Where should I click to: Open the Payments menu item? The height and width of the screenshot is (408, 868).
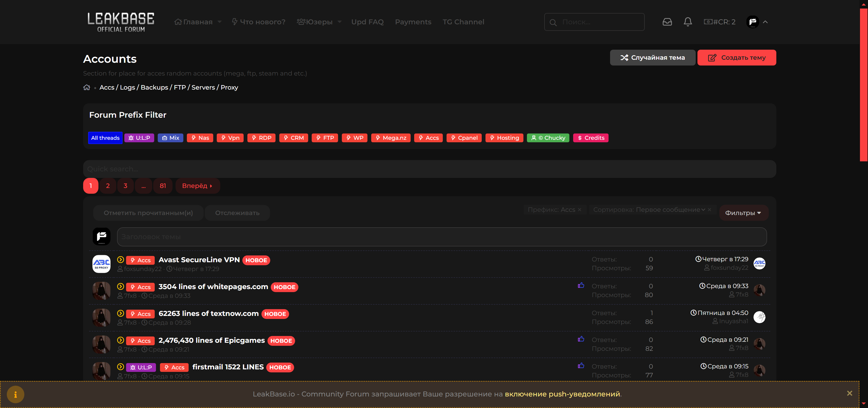pyautogui.click(x=413, y=22)
